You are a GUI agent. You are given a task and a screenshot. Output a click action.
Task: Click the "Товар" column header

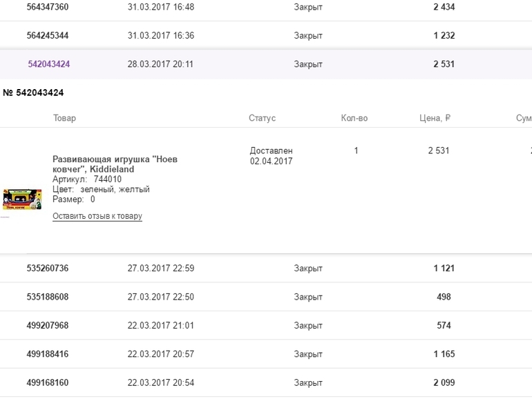pyautogui.click(x=64, y=118)
